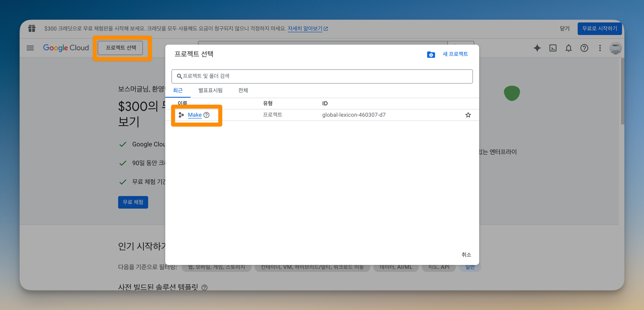The height and width of the screenshot is (310, 644).
Task: Switch to the 별표표시됨 tab
Action: tap(210, 90)
